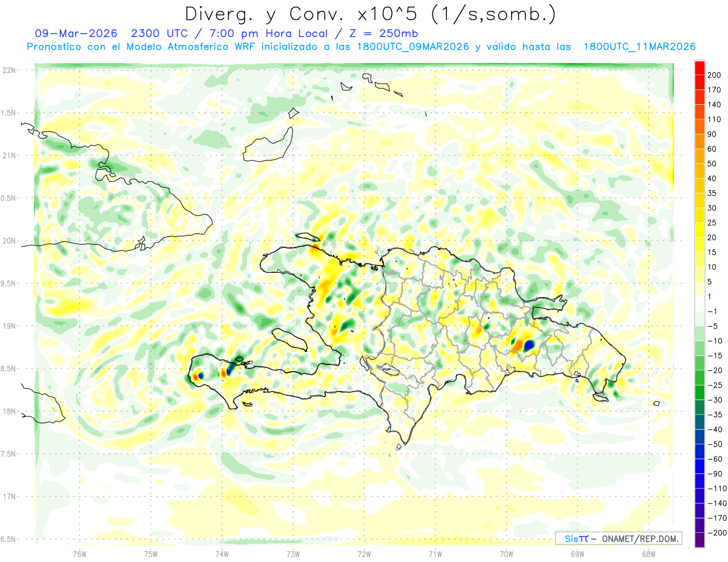Click the '17N' latitude label

click(8, 497)
